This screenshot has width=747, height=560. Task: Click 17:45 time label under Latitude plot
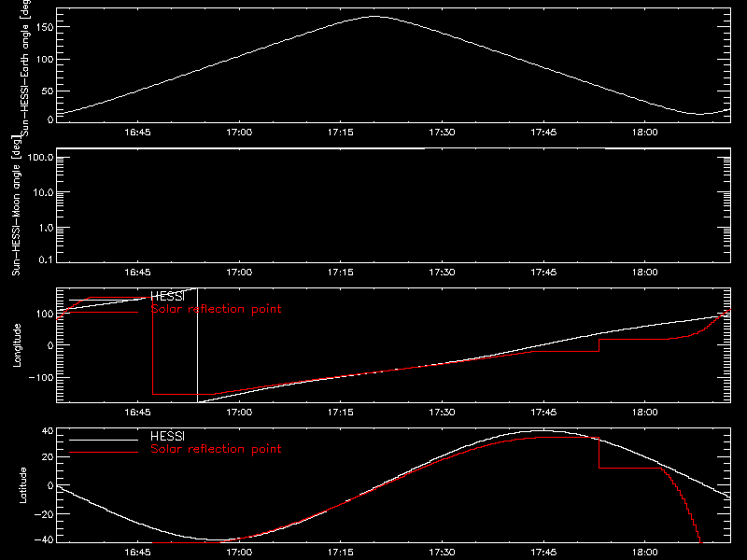(543, 553)
